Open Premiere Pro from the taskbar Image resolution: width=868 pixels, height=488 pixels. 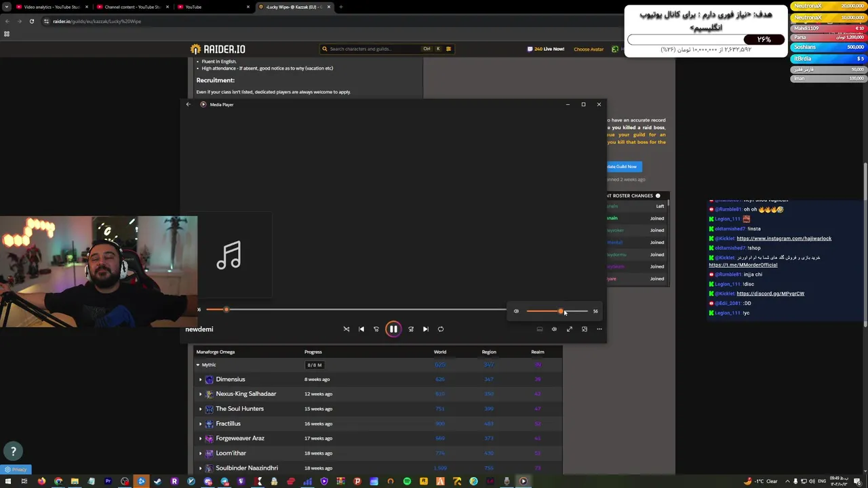[x=108, y=481]
